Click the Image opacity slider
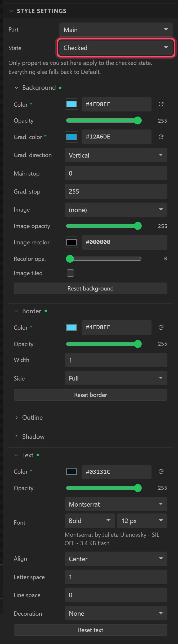Screen dimensions: 178x644 pyautogui.click(x=104, y=226)
